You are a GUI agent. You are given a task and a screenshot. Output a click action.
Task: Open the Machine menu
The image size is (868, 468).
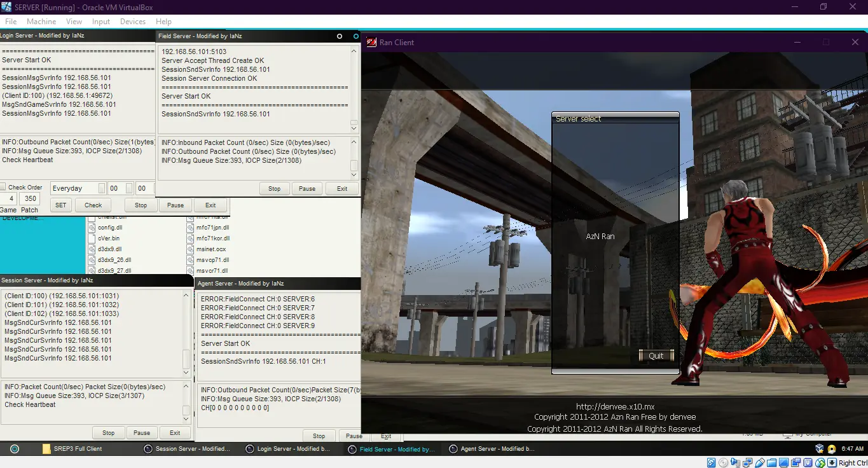click(41, 22)
